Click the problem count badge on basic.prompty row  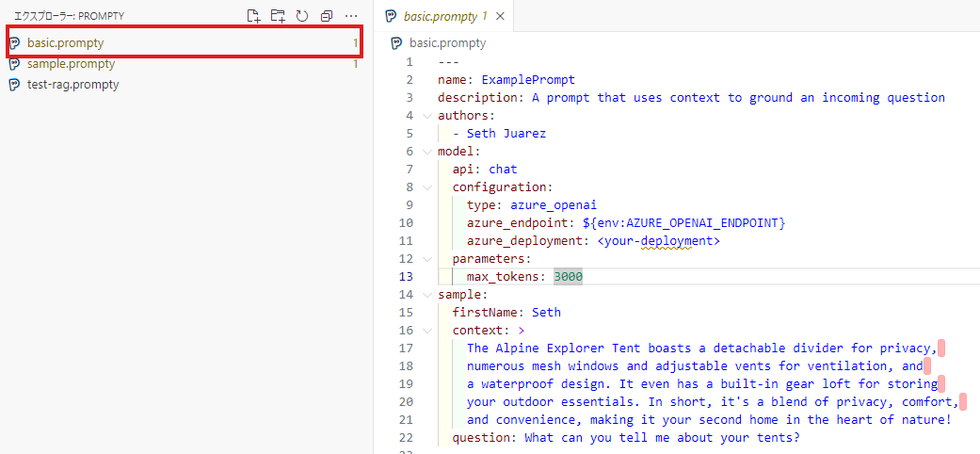(x=355, y=43)
